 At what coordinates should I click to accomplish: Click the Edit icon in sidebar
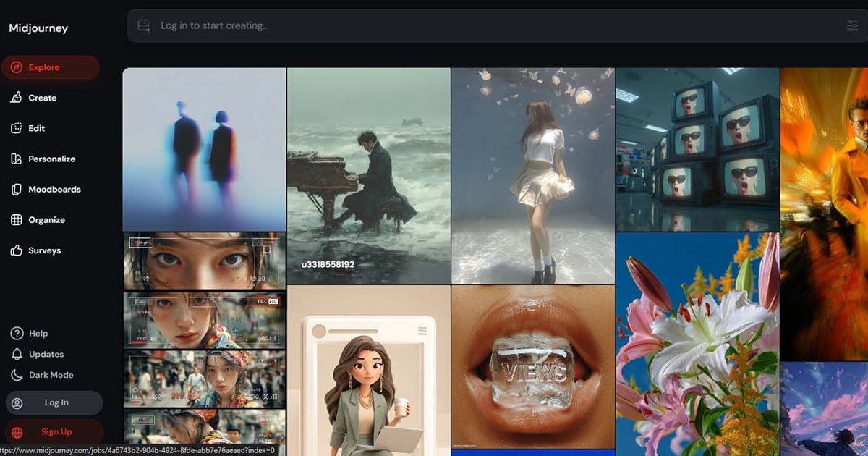(x=16, y=128)
